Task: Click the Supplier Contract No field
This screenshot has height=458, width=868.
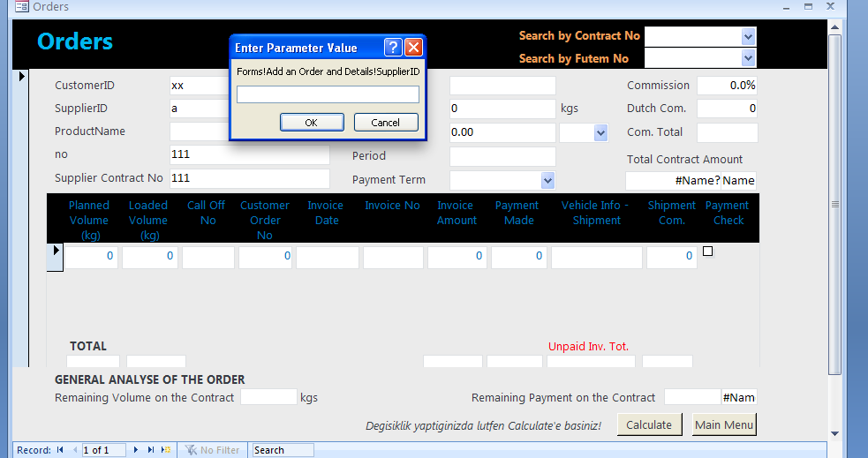Action: click(x=249, y=178)
